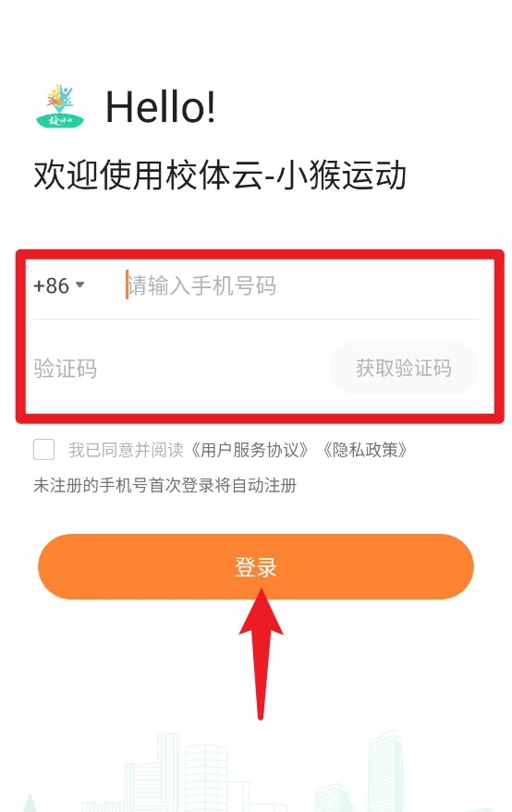
Task: Open the country code selector showing +86
Action: click(x=58, y=285)
